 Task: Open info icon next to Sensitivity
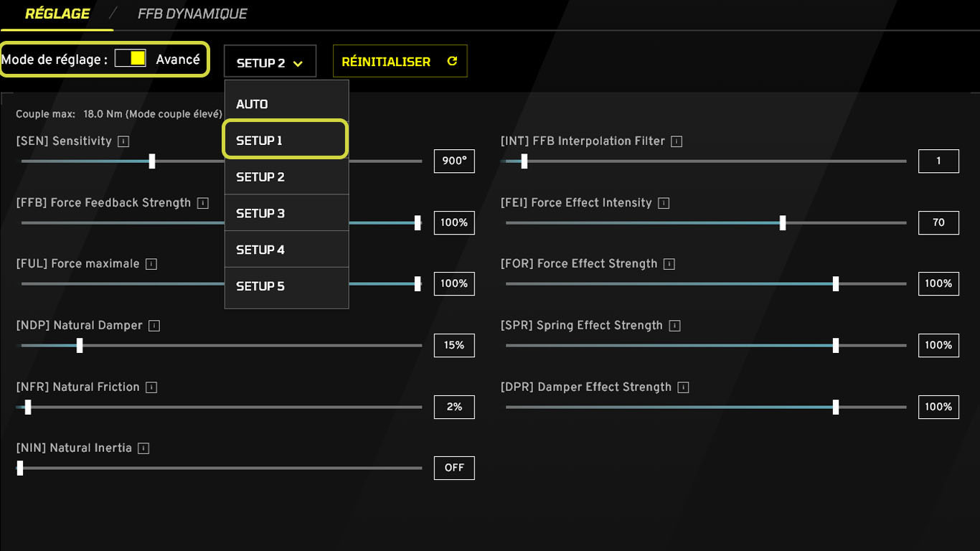pyautogui.click(x=123, y=141)
